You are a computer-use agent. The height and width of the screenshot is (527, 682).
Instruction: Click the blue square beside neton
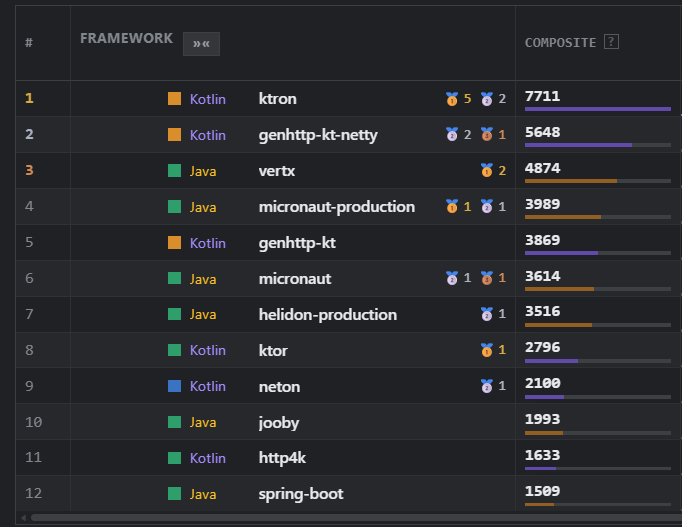click(x=174, y=386)
